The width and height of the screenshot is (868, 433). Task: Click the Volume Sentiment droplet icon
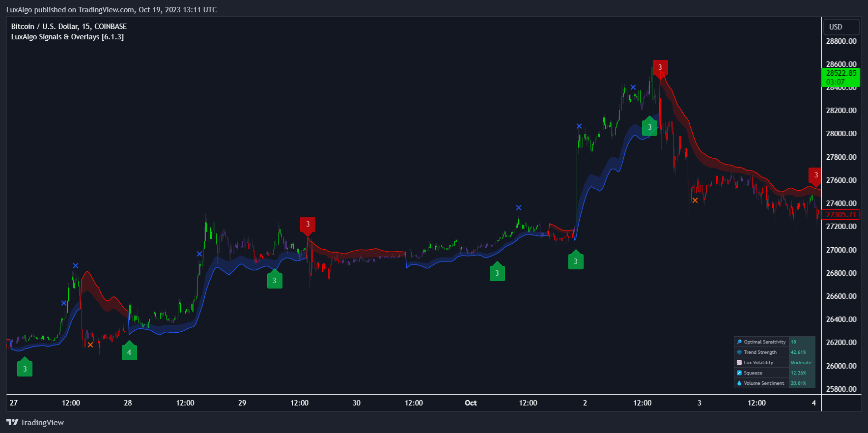(739, 383)
